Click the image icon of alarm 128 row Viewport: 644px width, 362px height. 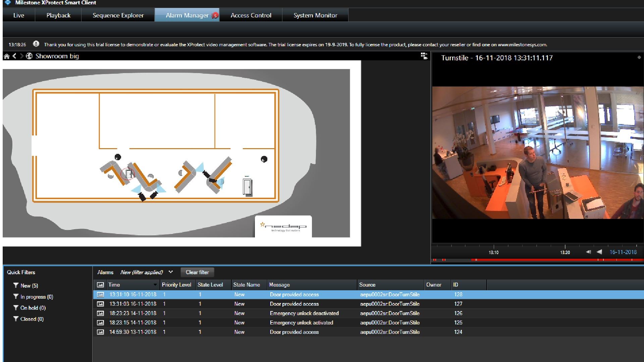tap(100, 295)
